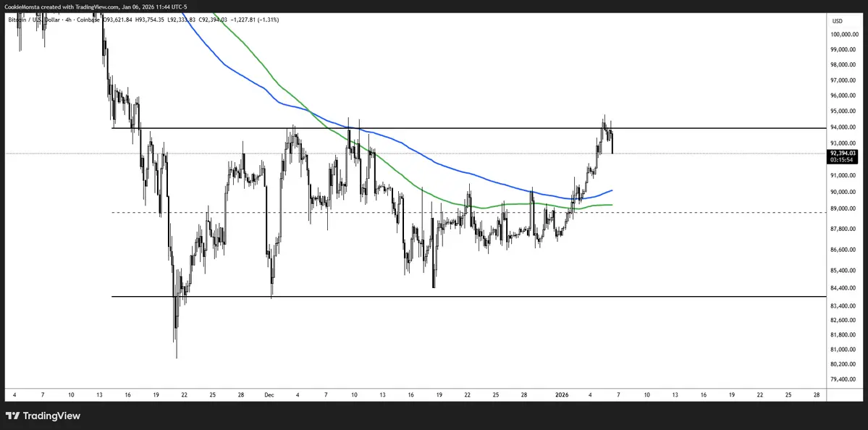868x430 pixels.
Task: Click the 85,400.00 price axis label
Action: [844, 271]
